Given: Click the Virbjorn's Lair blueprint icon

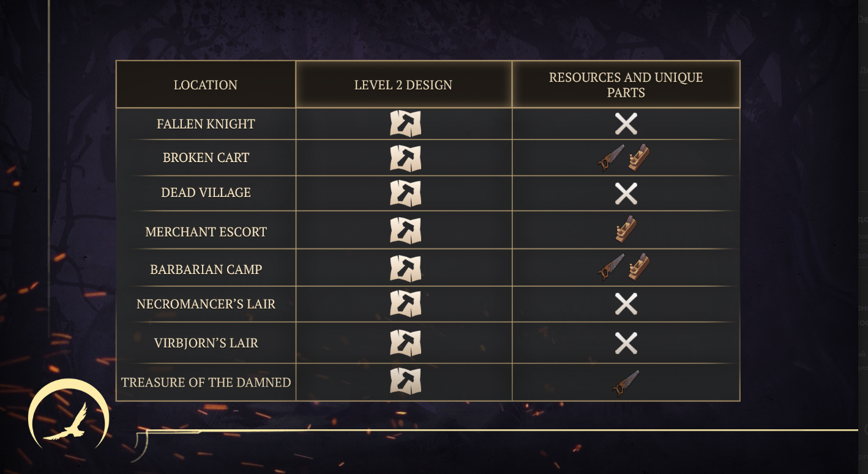Looking at the screenshot, I should click(x=405, y=343).
